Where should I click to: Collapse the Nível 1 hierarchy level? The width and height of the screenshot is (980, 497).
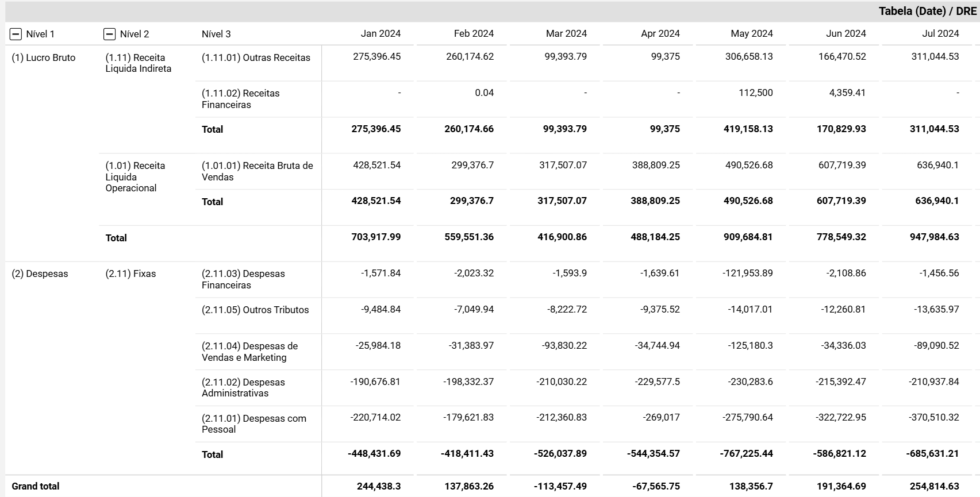[16, 34]
